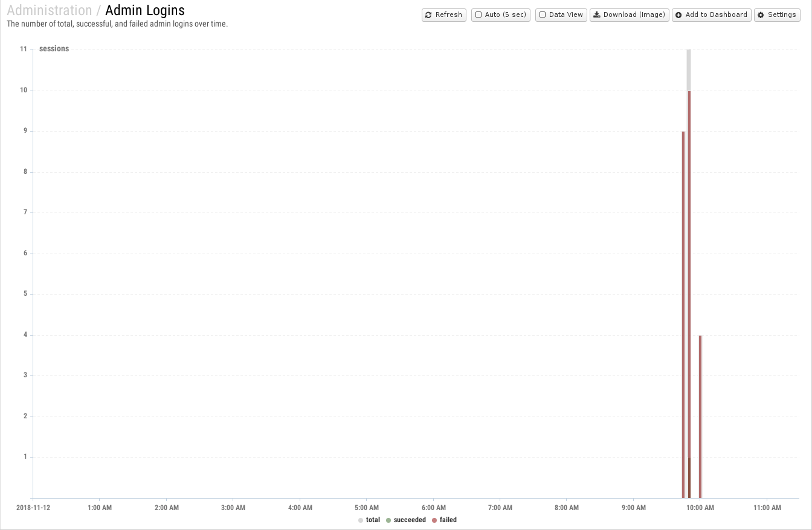Click the Download (Image) arrow icon
The height and width of the screenshot is (530, 812).
(596, 14)
